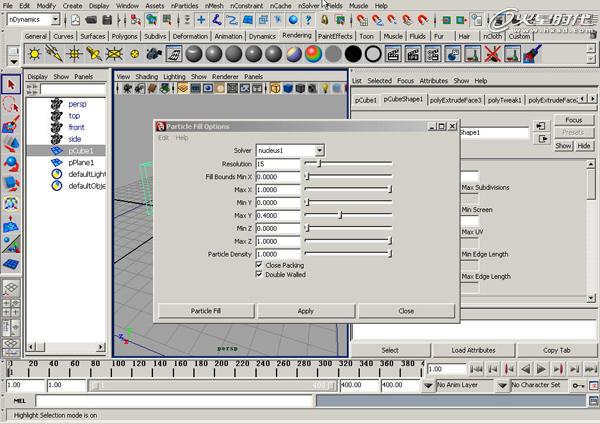Open the nCache menu
This screenshot has height=424, width=600.
click(280, 6)
